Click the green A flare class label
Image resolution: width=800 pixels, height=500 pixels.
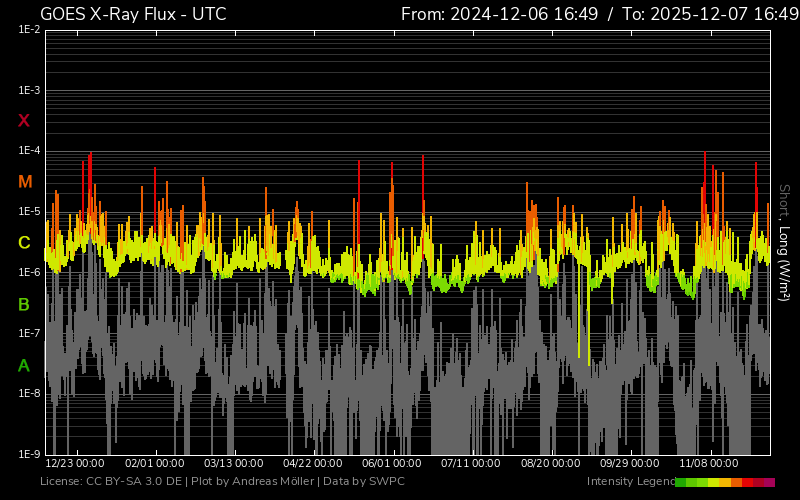coord(24,366)
